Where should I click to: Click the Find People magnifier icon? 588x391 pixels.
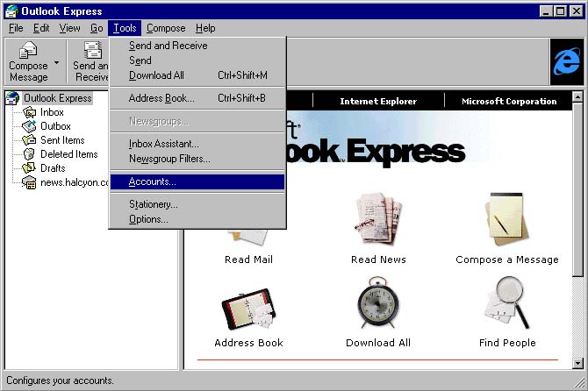(507, 304)
